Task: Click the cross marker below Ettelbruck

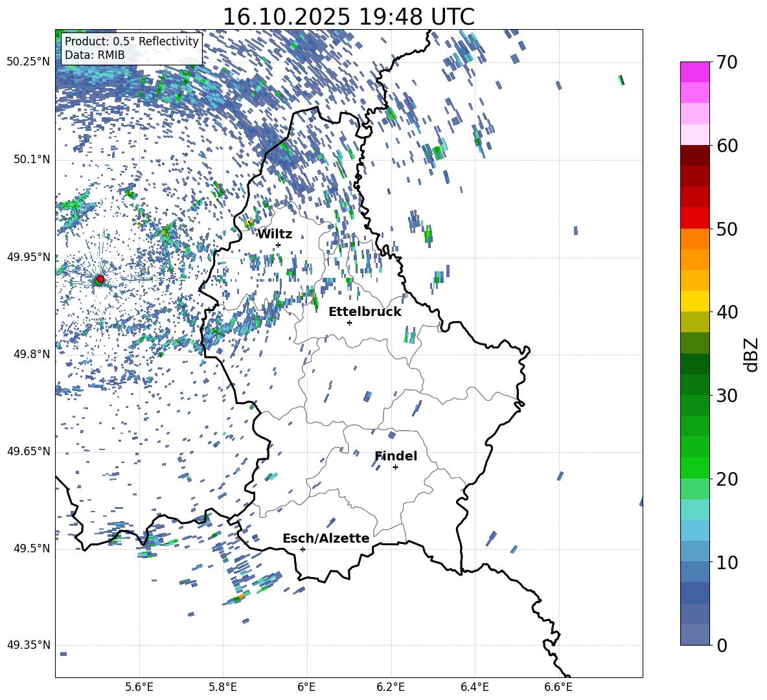Action: coord(349,322)
